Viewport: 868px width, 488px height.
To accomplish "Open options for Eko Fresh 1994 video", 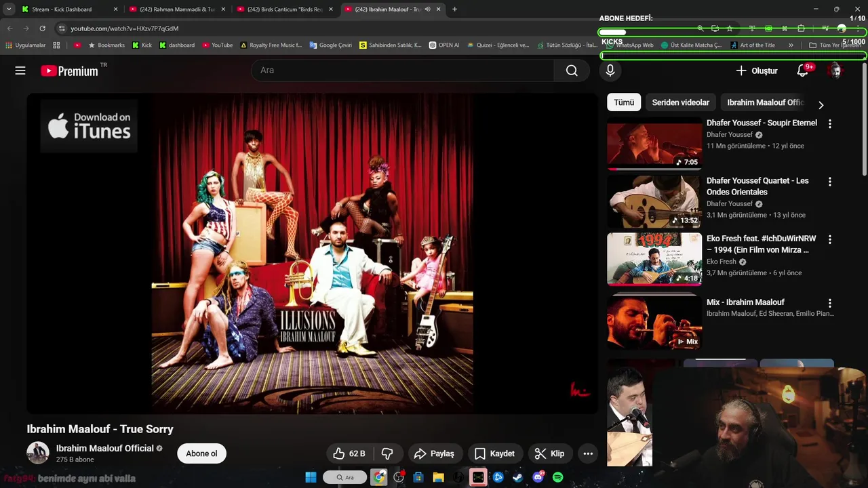I will (829, 240).
